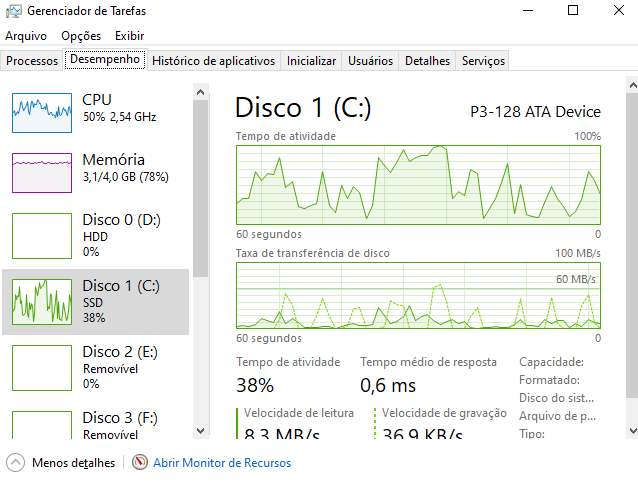Choose Disco 2 (E:) removable drive

(96, 368)
